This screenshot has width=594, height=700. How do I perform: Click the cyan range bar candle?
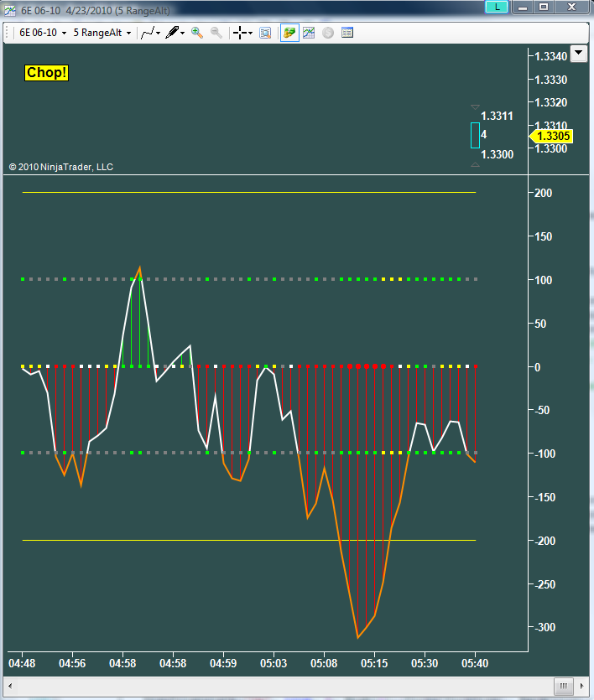475,135
